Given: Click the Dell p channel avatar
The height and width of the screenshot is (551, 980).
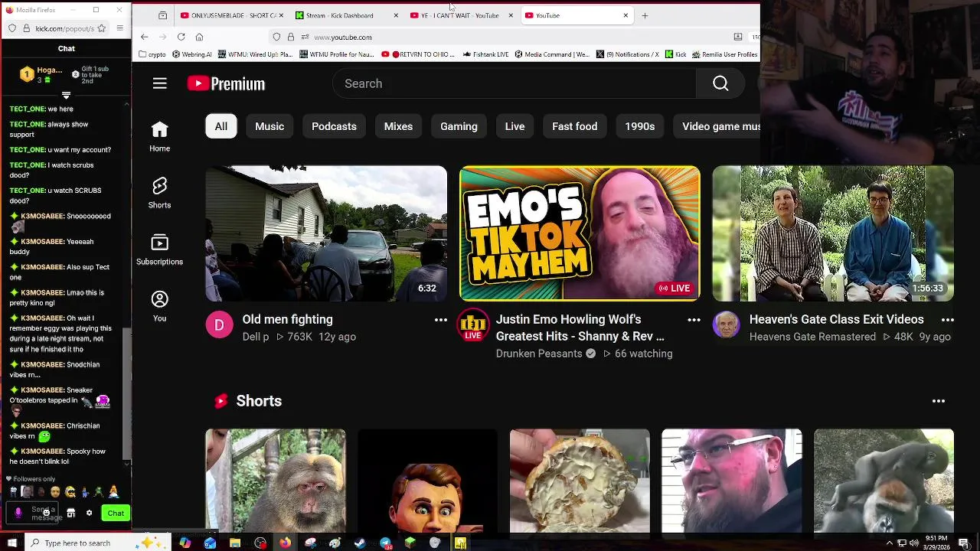Looking at the screenshot, I should (x=219, y=325).
